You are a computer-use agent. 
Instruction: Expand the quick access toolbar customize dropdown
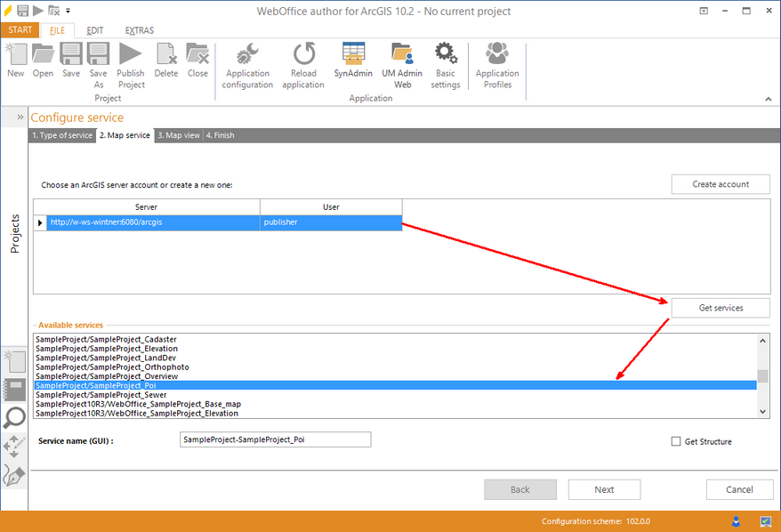pyautogui.click(x=68, y=10)
